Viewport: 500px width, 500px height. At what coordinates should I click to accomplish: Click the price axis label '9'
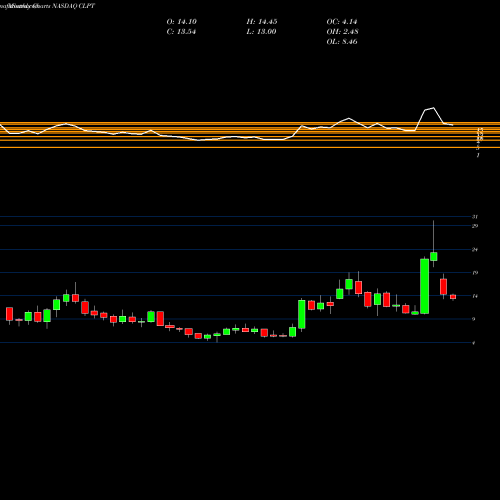[x=474, y=319]
